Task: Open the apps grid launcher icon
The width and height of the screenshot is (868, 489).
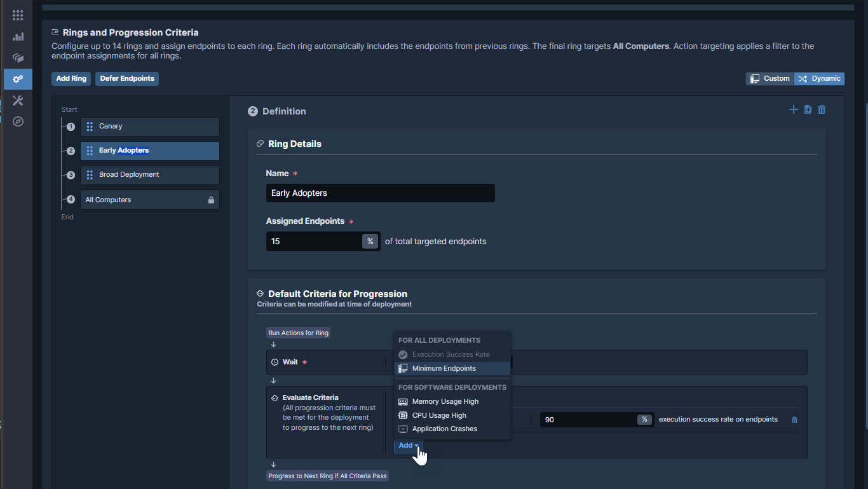Action: click(x=18, y=15)
